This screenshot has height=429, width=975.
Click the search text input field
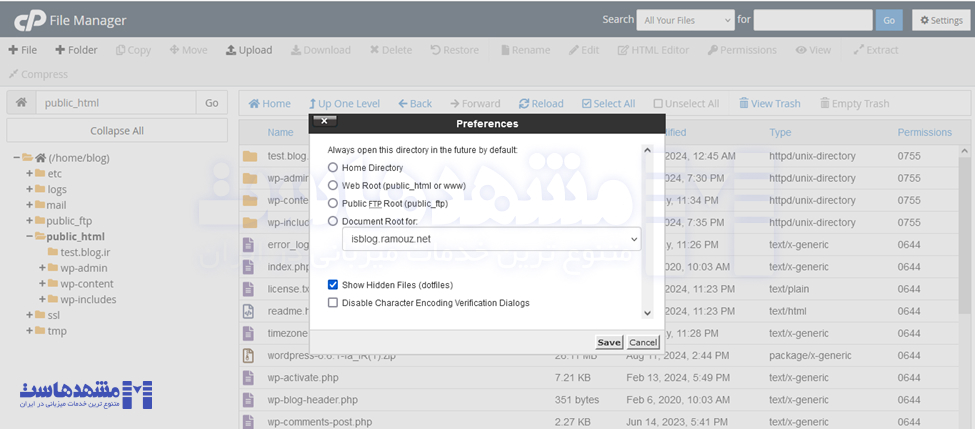pos(813,21)
